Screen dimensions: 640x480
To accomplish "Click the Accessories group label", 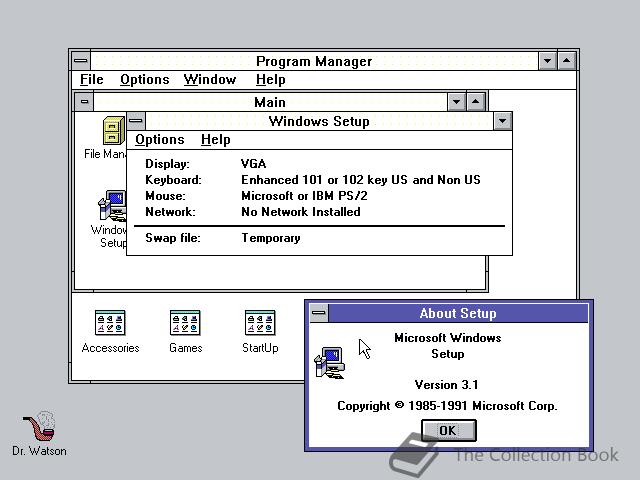I will 110,348.
